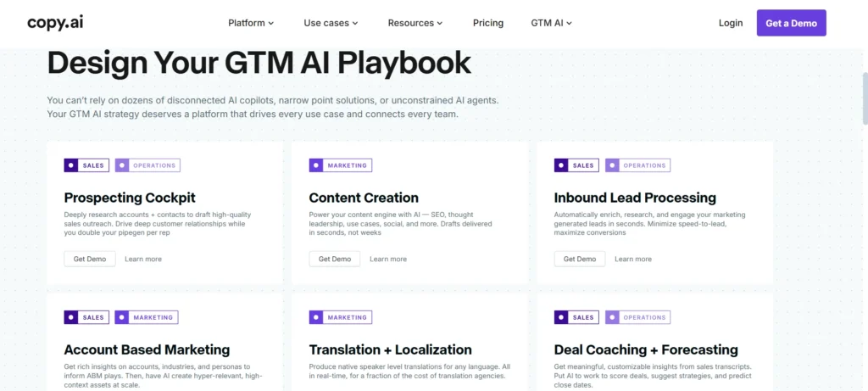
Task: Click the purple Get a Demo button
Action: click(x=791, y=23)
